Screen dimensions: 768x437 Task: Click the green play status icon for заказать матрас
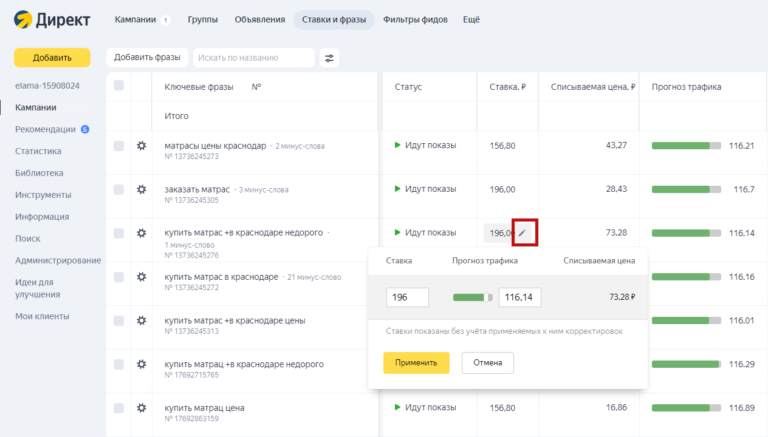pyautogui.click(x=397, y=189)
